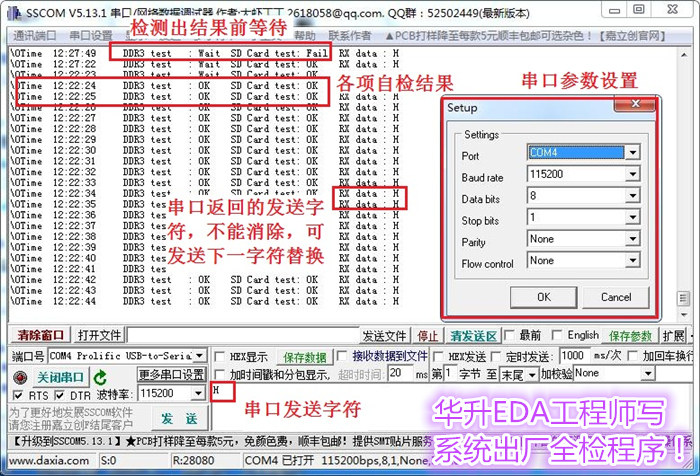Enable 加时间戳和分包显示 checkbox

point(219,374)
